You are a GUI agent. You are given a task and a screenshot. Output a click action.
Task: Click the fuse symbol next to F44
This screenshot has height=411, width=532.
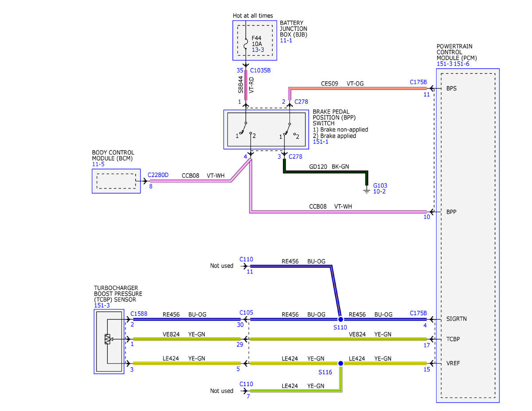[x=245, y=43]
